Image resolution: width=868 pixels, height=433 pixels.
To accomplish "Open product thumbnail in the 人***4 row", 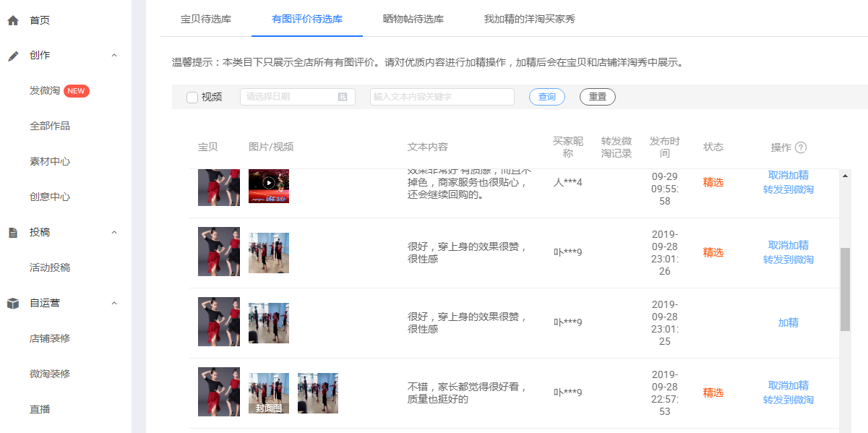I will (219, 187).
